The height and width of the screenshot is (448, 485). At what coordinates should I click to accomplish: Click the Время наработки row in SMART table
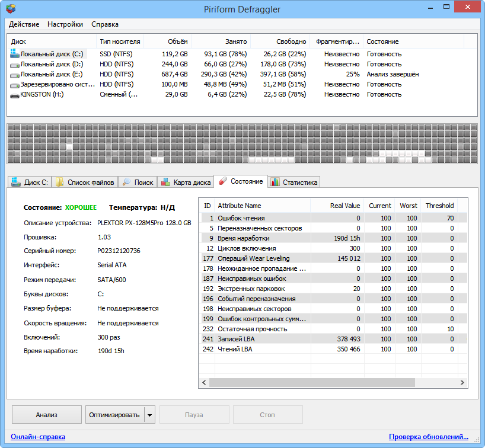point(333,238)
